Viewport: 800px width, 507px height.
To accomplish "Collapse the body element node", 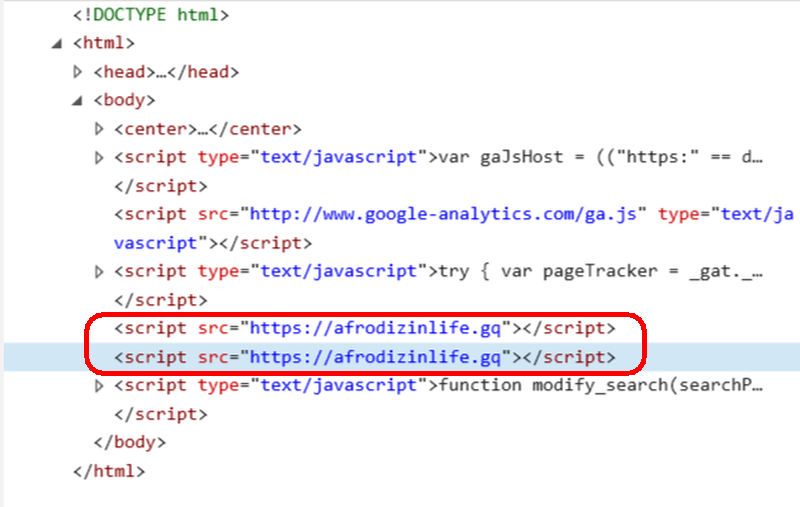I will click(x=78, y=101).
